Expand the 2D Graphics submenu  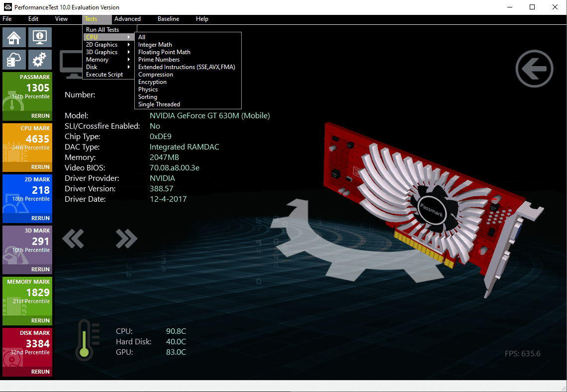pyautogui.click(x=108, y=45)
